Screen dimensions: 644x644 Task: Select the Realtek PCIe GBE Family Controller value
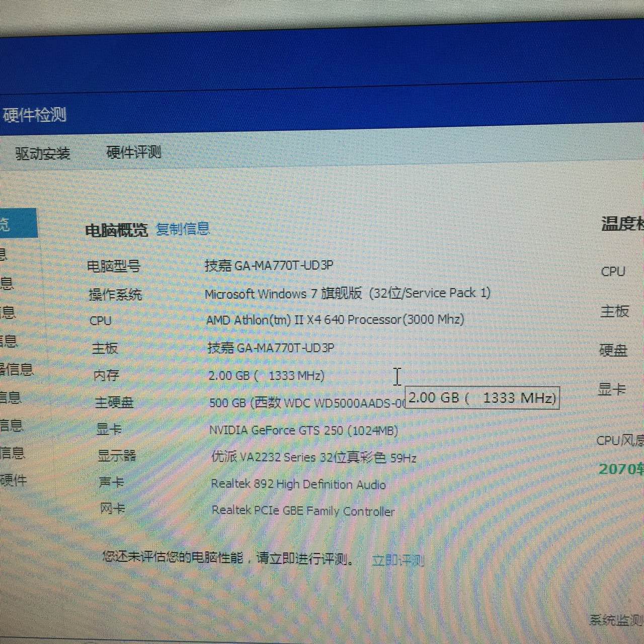[x=303, y=511]
